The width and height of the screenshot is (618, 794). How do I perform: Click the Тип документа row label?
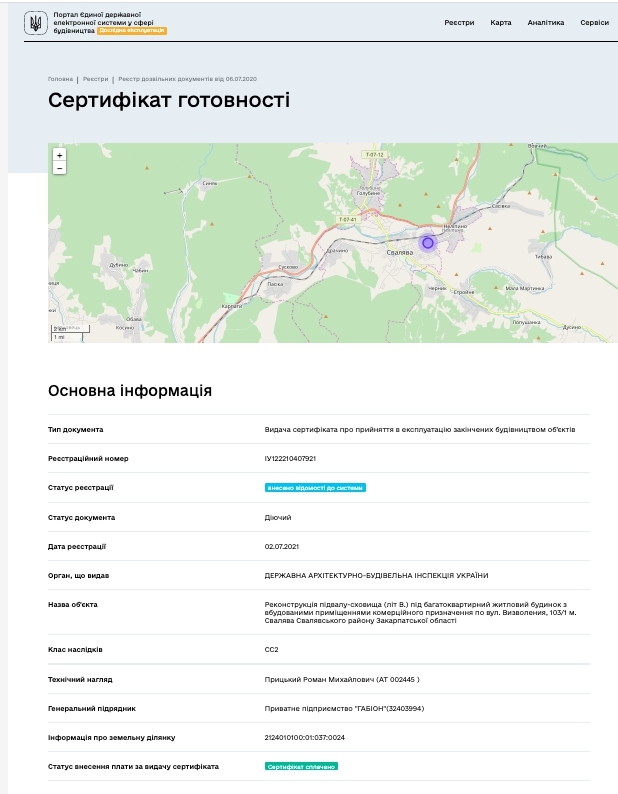tap(75, 429)
